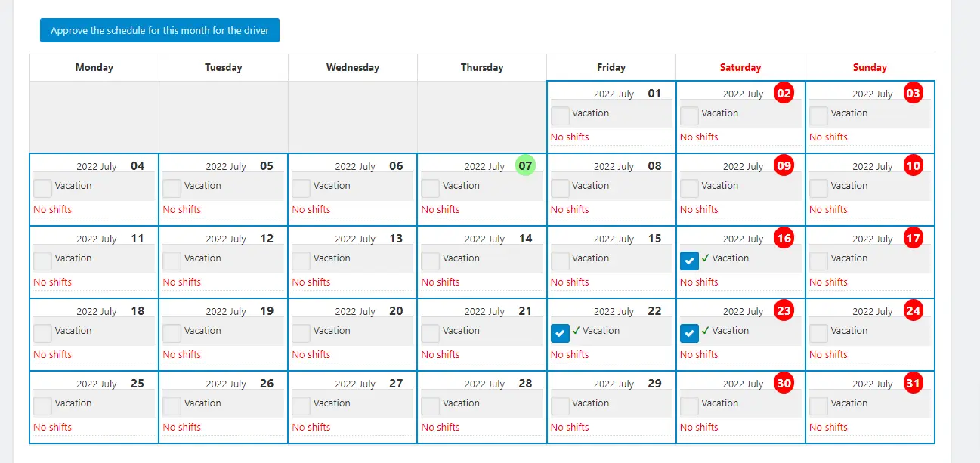
Task: Click No shifts text on July 19
Action: point(181,354)
